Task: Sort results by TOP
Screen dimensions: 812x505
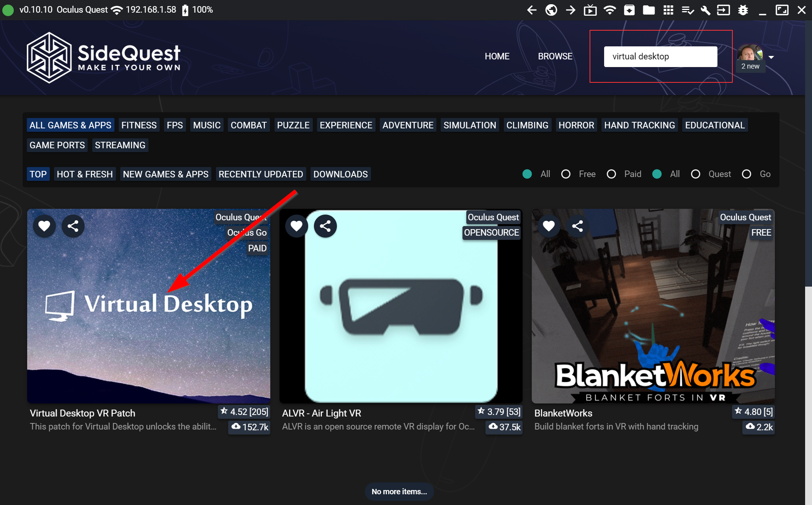Action: pos(38,174)
